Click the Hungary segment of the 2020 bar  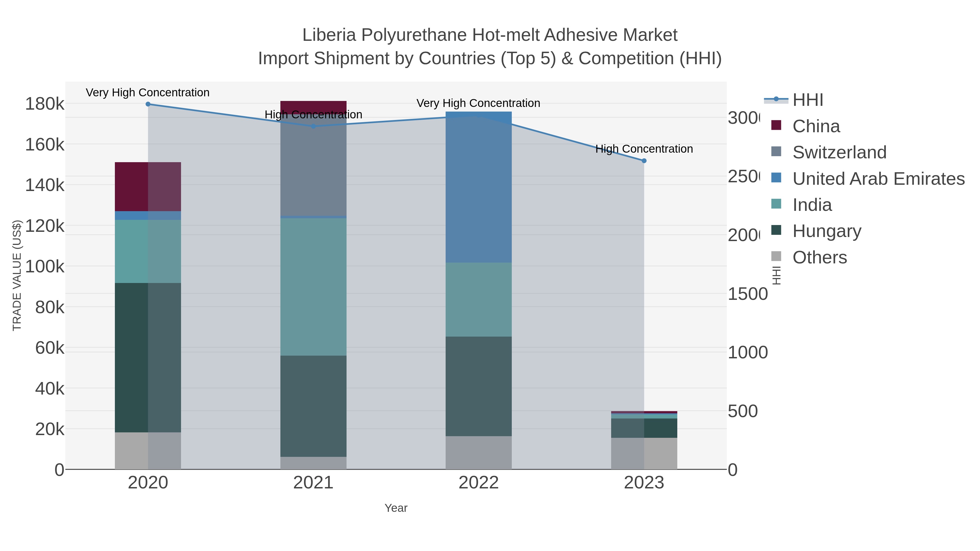pos(148,358)
